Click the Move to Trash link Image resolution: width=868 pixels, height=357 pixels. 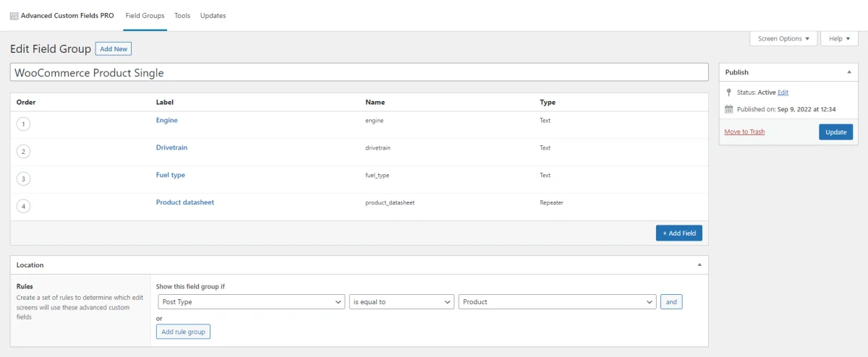[744, 132]
